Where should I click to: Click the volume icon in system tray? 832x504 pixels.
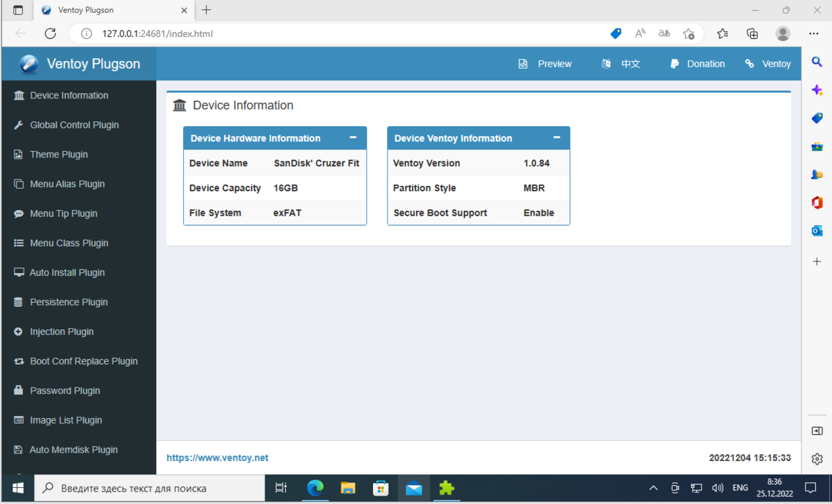(x=718, y=488)
